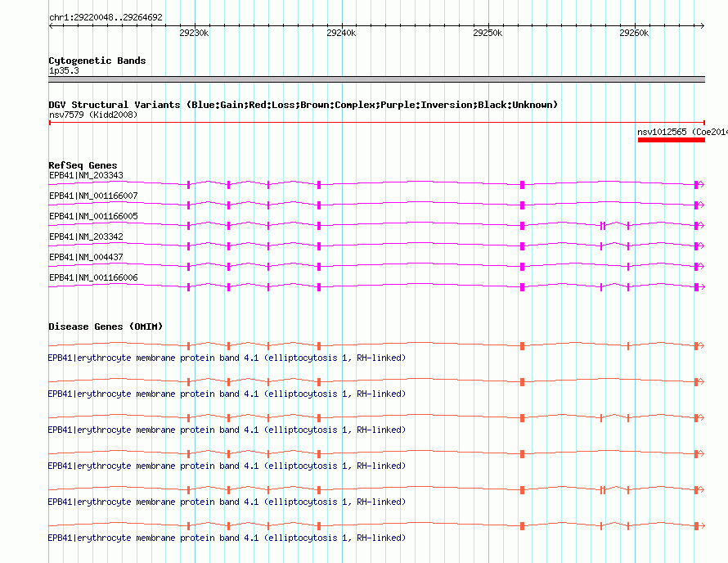Click the 1p35.3 band label
Viewport: 728px width, 563px height.
[64, 70]
